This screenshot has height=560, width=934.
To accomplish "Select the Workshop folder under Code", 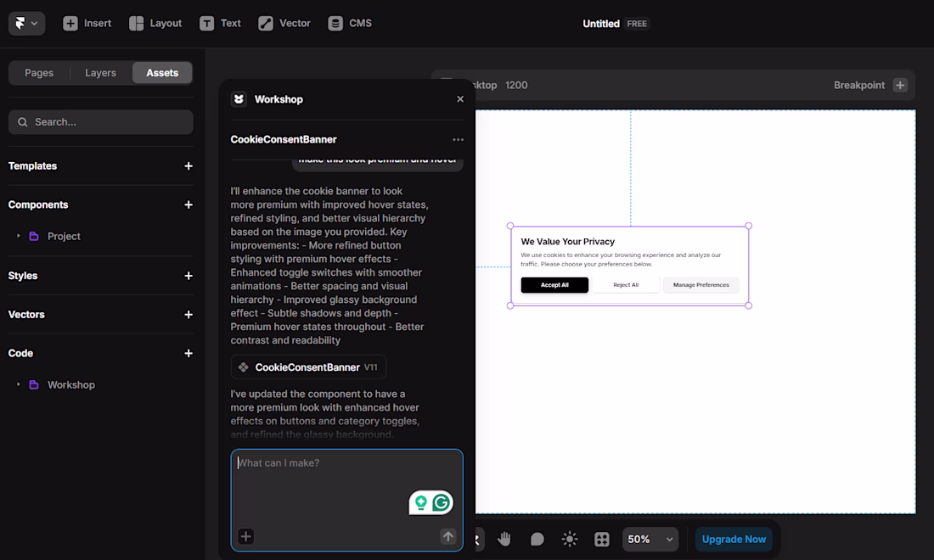I will (70, 385).
